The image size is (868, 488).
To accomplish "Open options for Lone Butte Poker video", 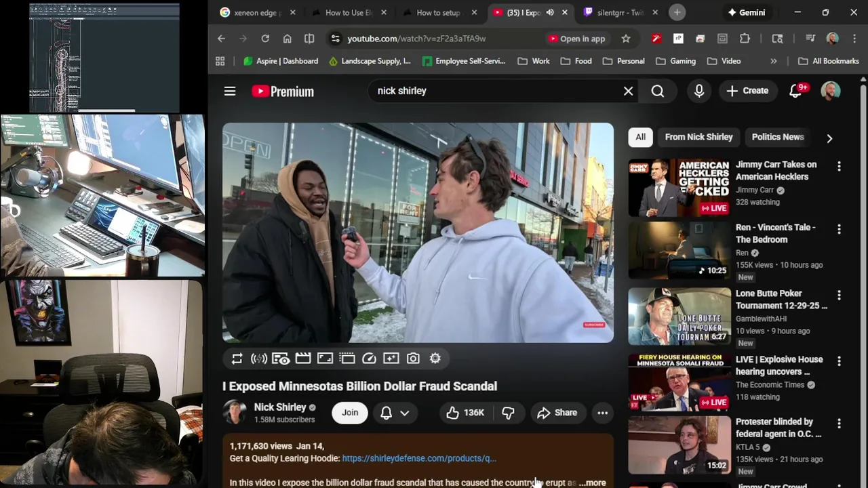I will tap(839, 295).
